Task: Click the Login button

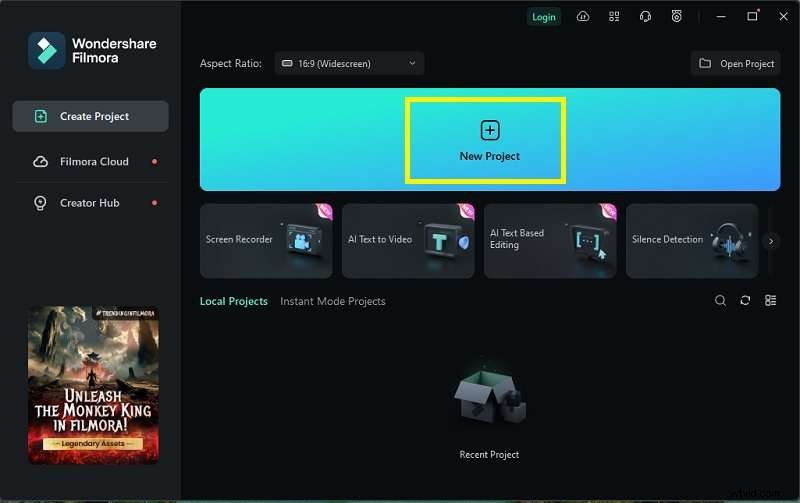Action: [543, 16]
